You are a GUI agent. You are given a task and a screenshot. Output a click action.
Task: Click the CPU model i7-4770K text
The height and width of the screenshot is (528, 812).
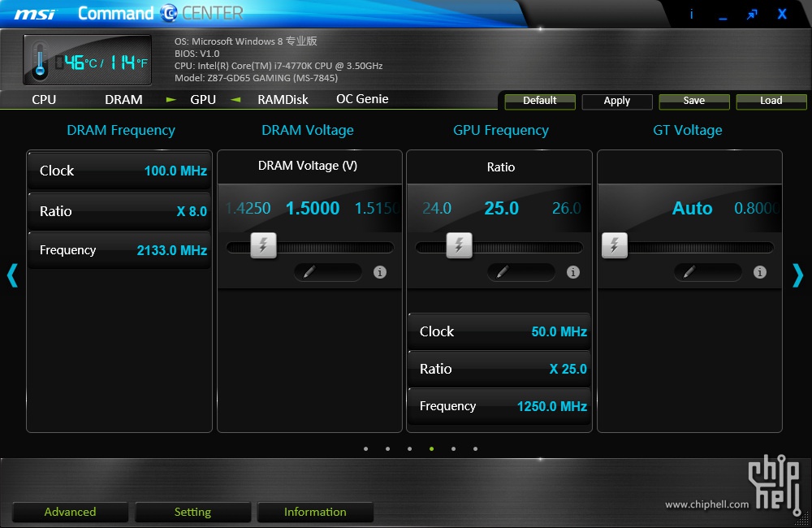[x=279, y=66]
